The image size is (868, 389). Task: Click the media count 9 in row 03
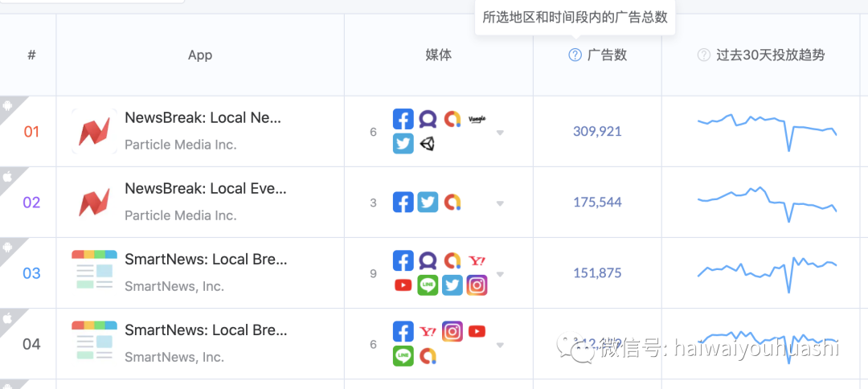[374, 273]
